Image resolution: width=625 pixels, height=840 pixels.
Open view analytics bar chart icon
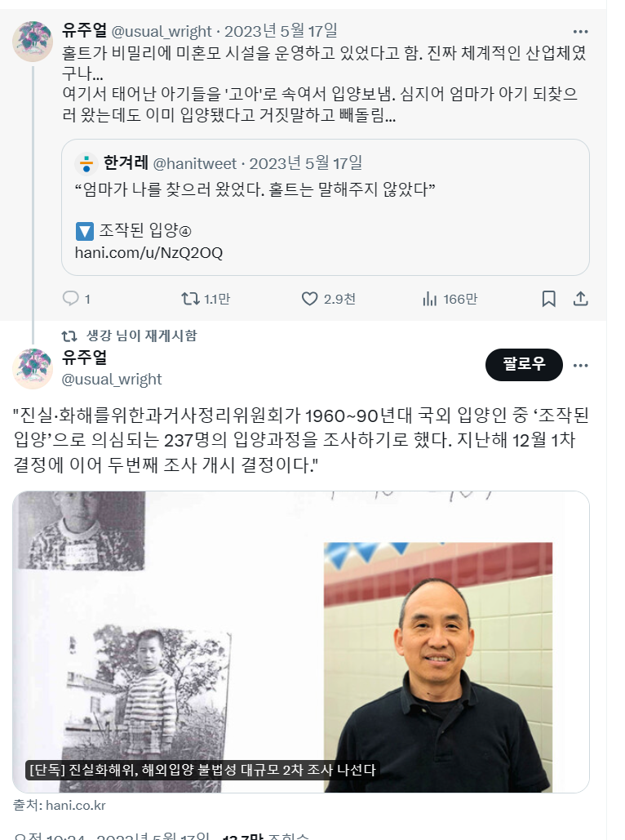click(429, 299)
